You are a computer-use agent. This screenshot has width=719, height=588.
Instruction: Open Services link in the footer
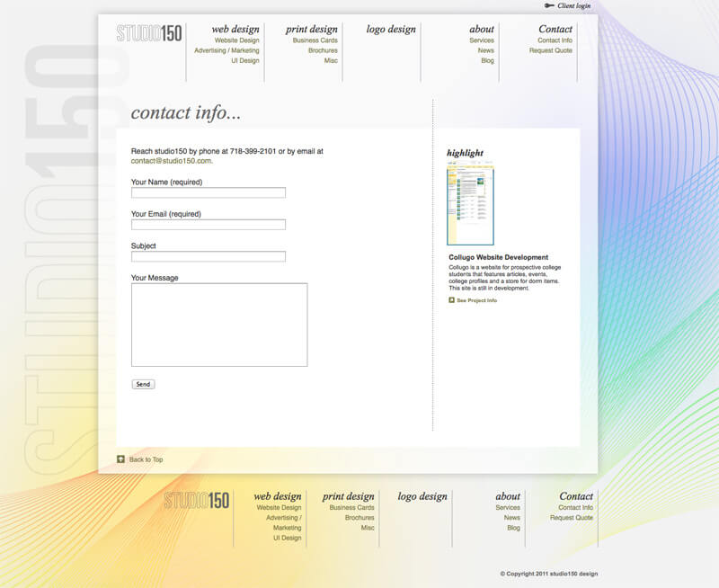coord(508,508)
